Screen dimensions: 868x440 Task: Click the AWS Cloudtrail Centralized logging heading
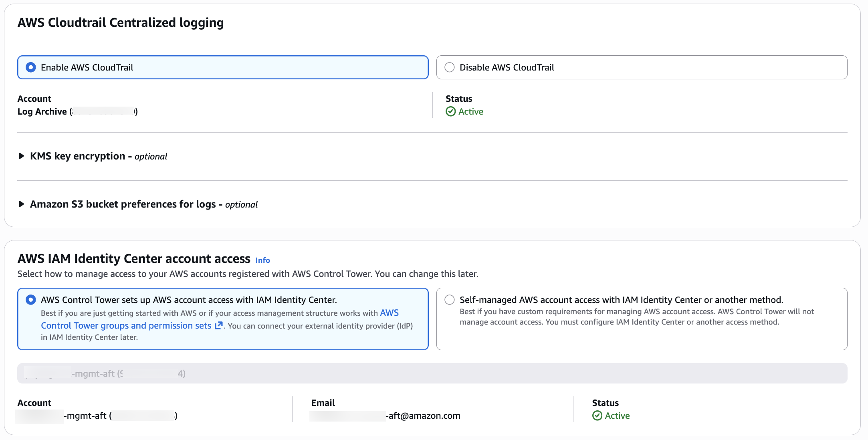pos(121,23)
